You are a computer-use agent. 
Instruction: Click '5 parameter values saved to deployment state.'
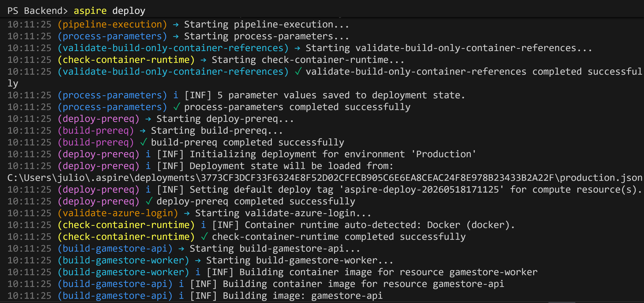[341, 95]
